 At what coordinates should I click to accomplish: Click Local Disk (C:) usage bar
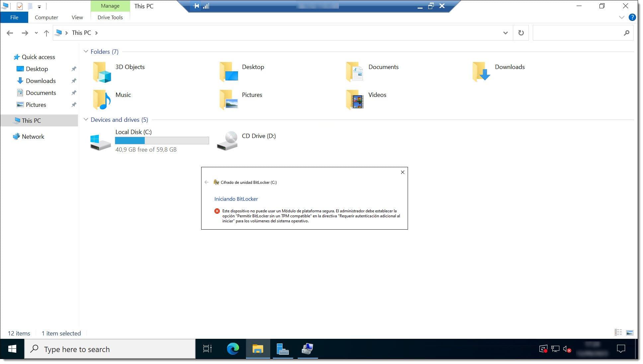(162, 141)
